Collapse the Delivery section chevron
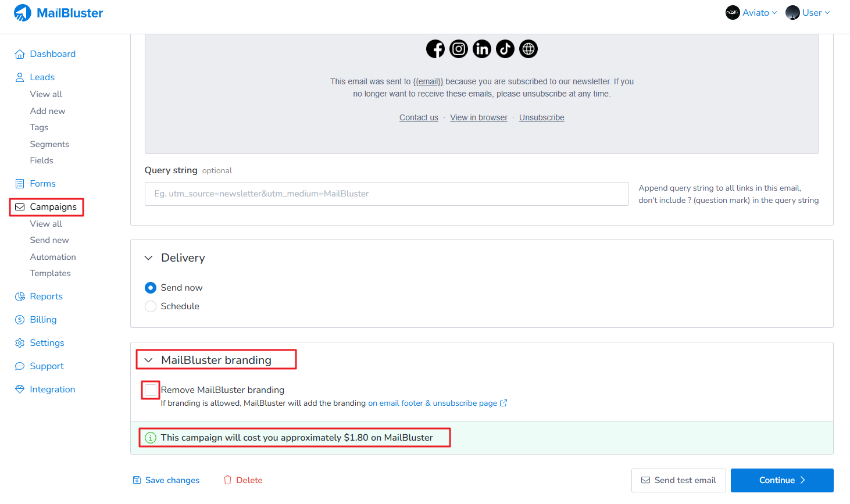 click(149, 258)
